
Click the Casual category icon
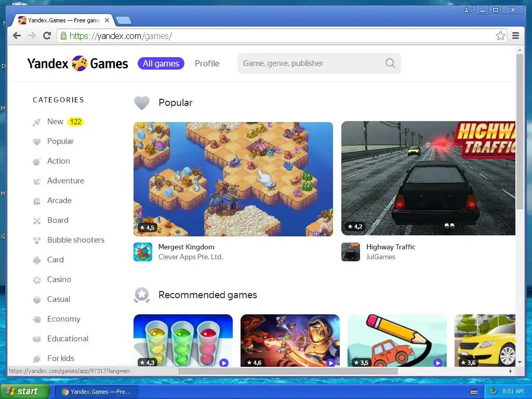[x=37, y=299]
